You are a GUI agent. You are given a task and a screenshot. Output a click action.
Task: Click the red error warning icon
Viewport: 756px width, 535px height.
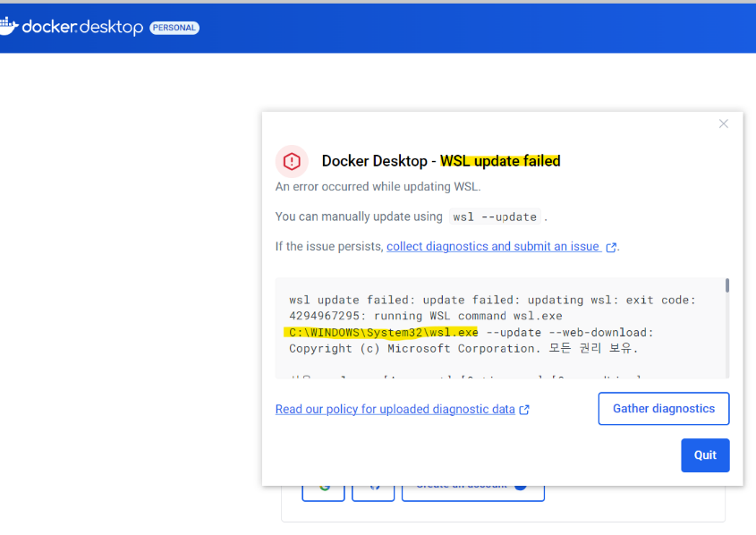pos(292,161)
